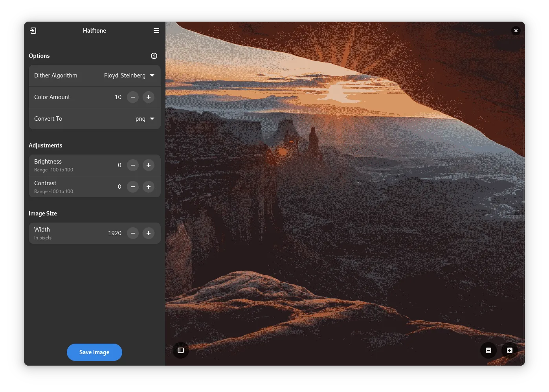The height and width of the screenshot is (392, 549).
Task: Toggle the sidebar panel visibility
Action: 181,350
